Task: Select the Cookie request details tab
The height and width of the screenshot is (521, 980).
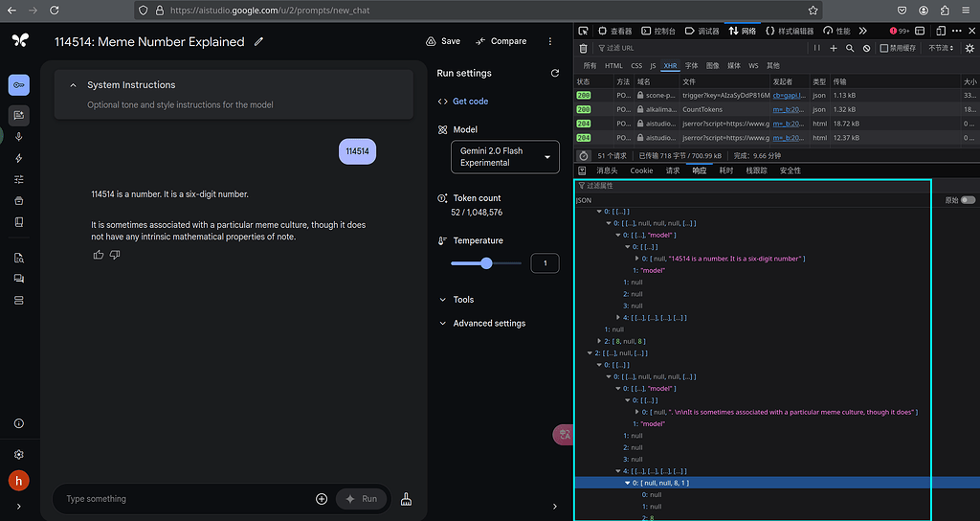Action: pyautogui.click(x=641, y=170)
